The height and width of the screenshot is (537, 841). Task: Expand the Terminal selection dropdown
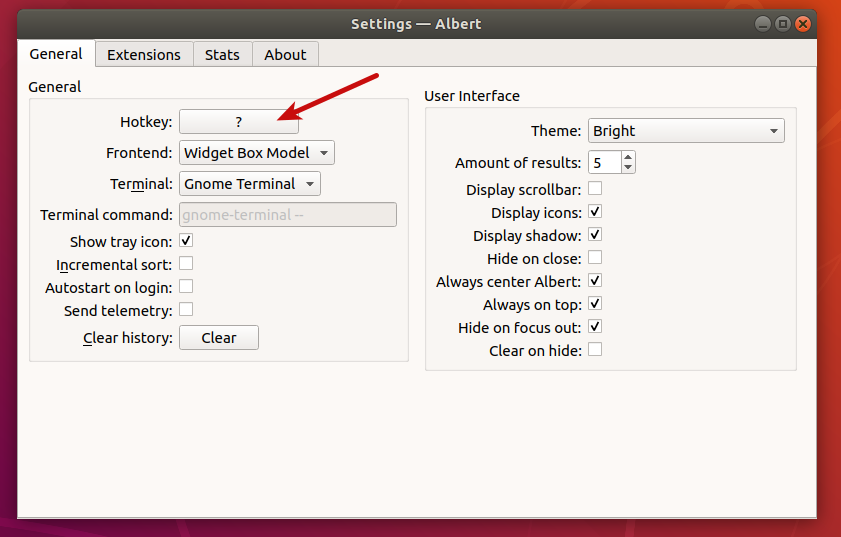(249, 184)
